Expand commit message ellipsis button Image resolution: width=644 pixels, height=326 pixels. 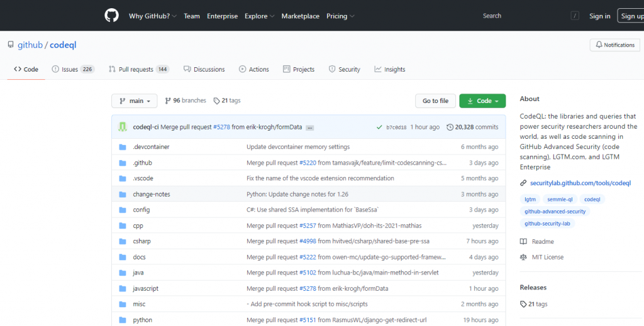tap(310, 128)
